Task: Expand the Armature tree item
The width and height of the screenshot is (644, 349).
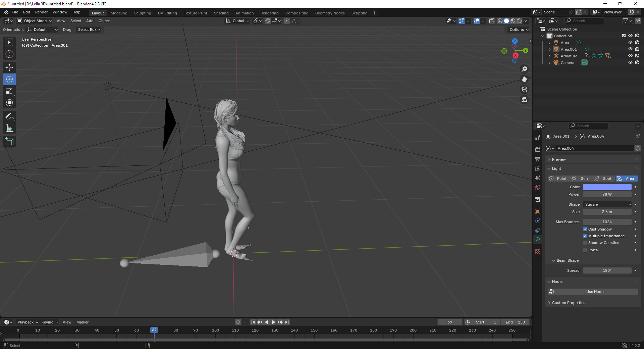Action: click(549, 56)
